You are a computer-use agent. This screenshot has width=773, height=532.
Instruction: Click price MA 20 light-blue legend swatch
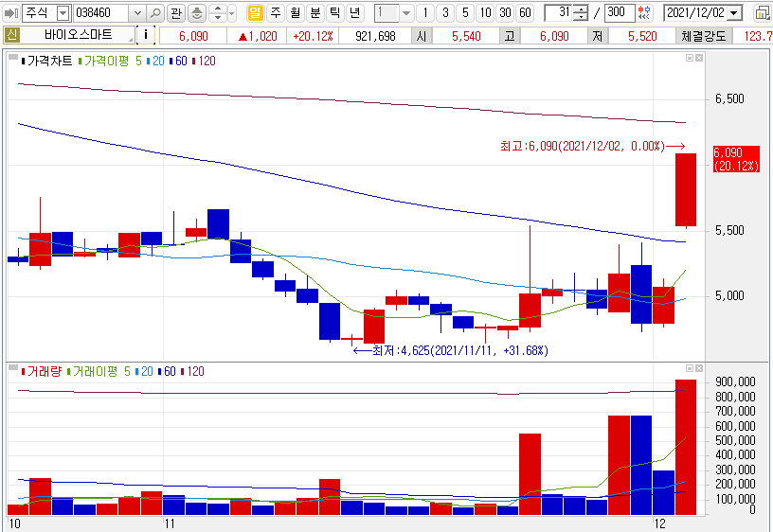(149, 62)
